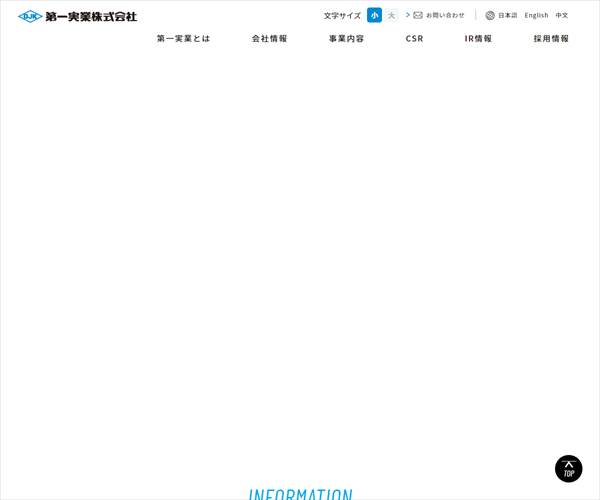Switch language to 日本語
Image resolution: width=600 pixels, height=500 pixels.
coord(507,15)
